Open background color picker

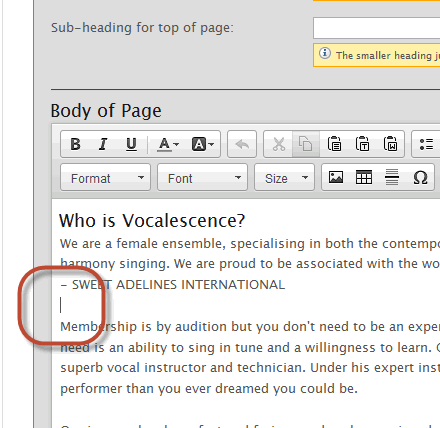point(202,144)
